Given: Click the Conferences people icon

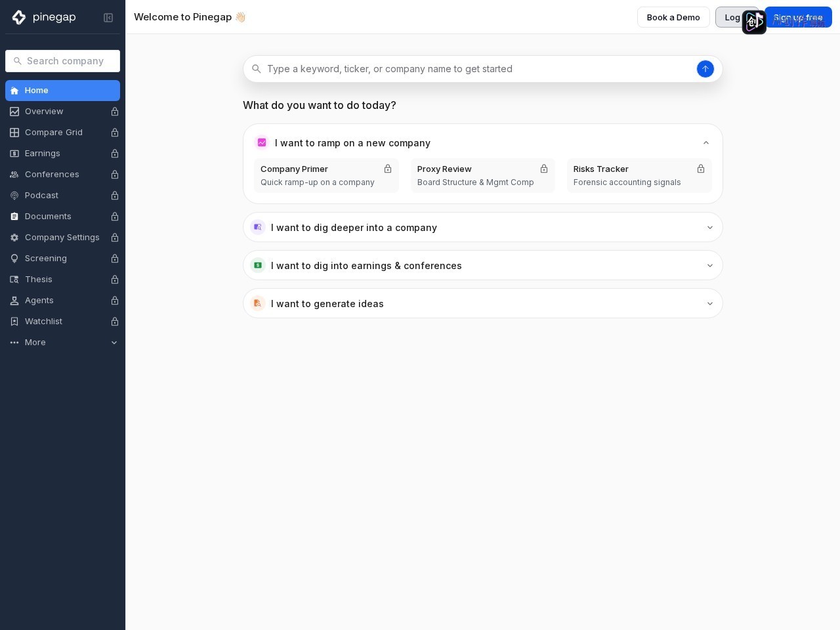Looking at the screenshot, I should 14,175.
